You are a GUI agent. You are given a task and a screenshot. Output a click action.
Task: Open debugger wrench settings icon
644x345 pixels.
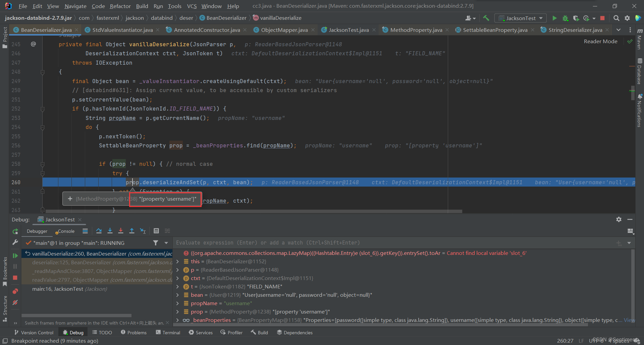[x=15, y=242]
